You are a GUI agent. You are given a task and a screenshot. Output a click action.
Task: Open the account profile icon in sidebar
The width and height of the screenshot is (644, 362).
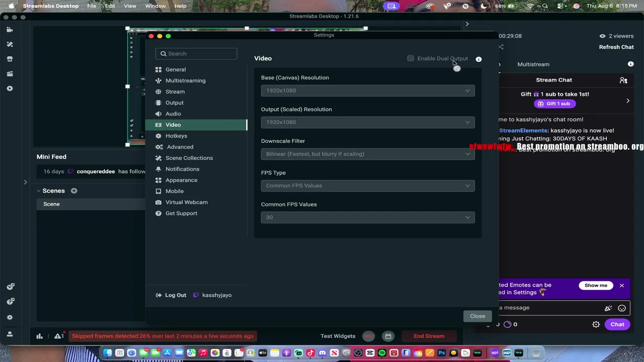[x=10, y=334]
